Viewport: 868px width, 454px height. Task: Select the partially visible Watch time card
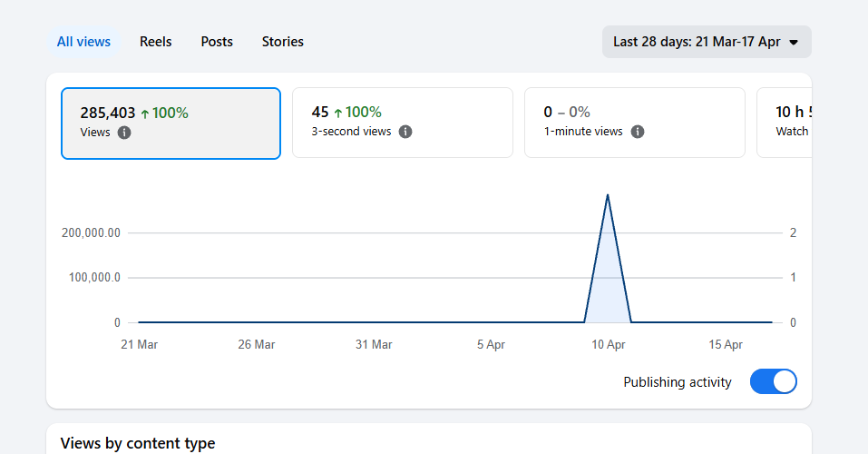click(x=784, y=123)
